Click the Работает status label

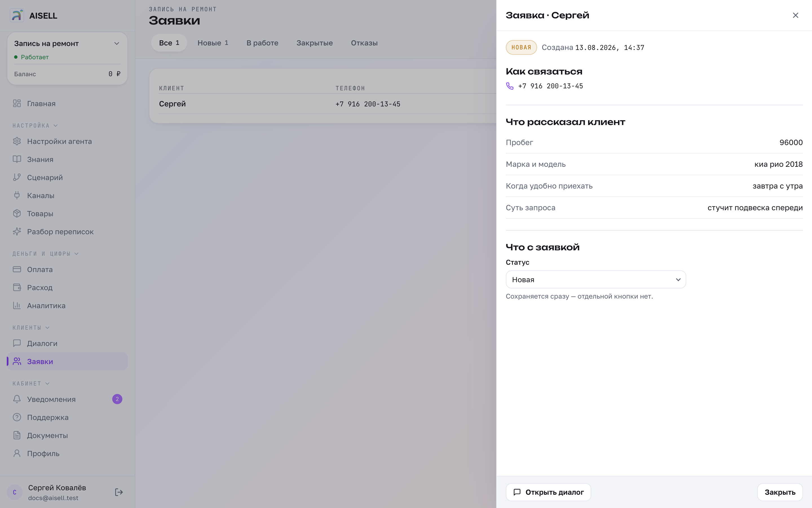point(35,57)
